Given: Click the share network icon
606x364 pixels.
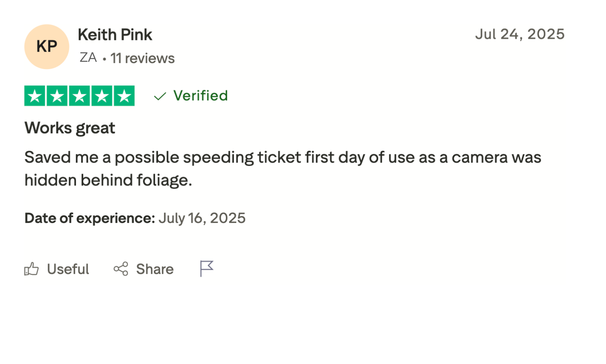Looking at the screenshot, I should 121,269.
